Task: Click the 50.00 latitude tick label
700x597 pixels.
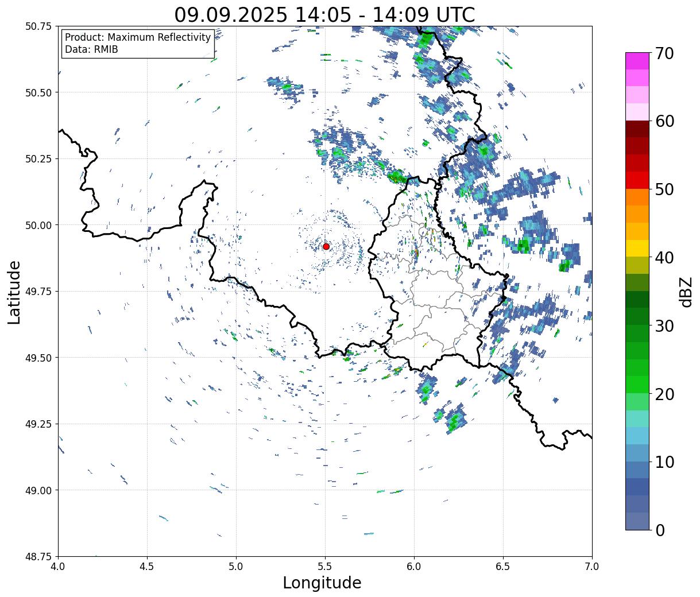Action: pos(38,225)
